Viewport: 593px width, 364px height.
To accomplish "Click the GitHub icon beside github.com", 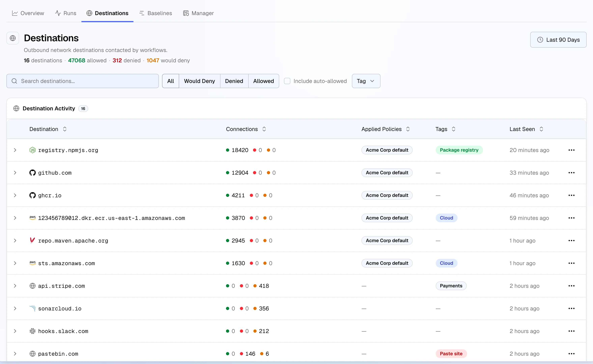I will click(33, 173).
